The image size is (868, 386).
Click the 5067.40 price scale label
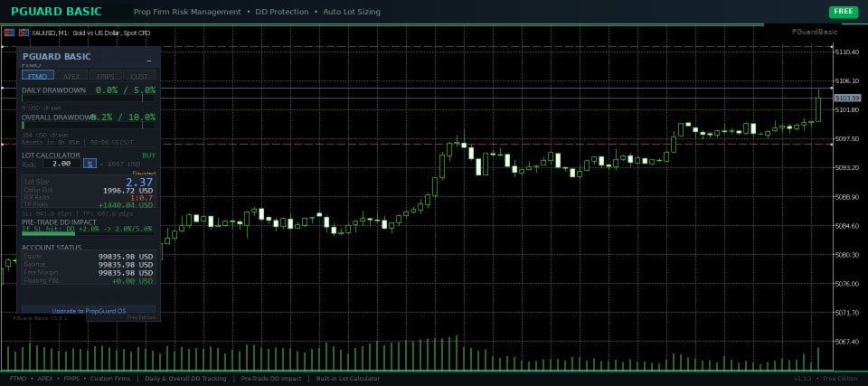[x=847, y=342]
